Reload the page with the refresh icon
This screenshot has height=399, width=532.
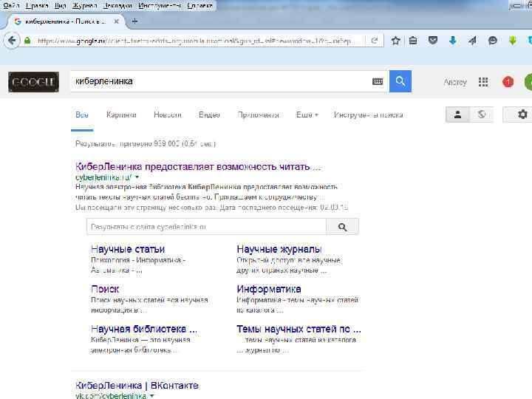tap(375, 41)
